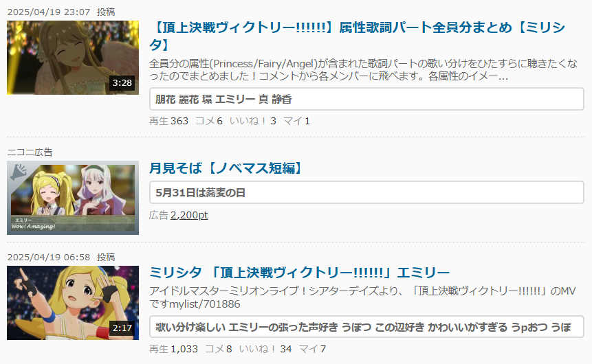
Task: Click the いいね！34 like count
Action: pyautogui.click(x=265, y=349)
